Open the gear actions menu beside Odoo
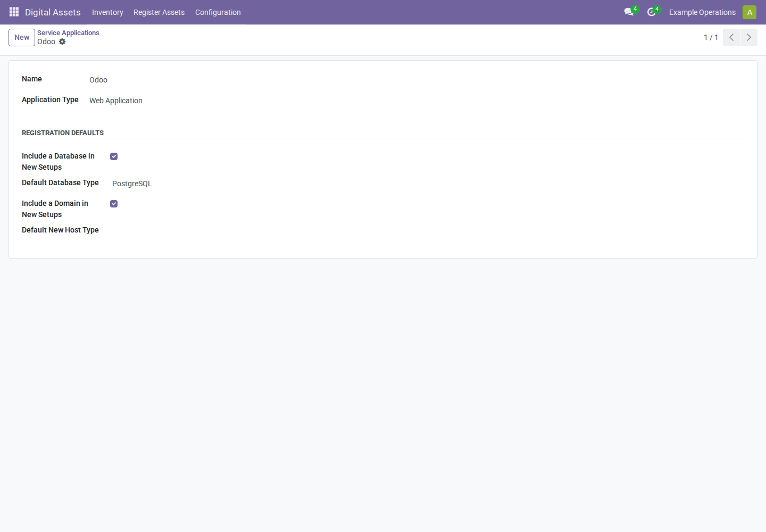This screenshot has height=532, width=766. [x=62, y=41]
